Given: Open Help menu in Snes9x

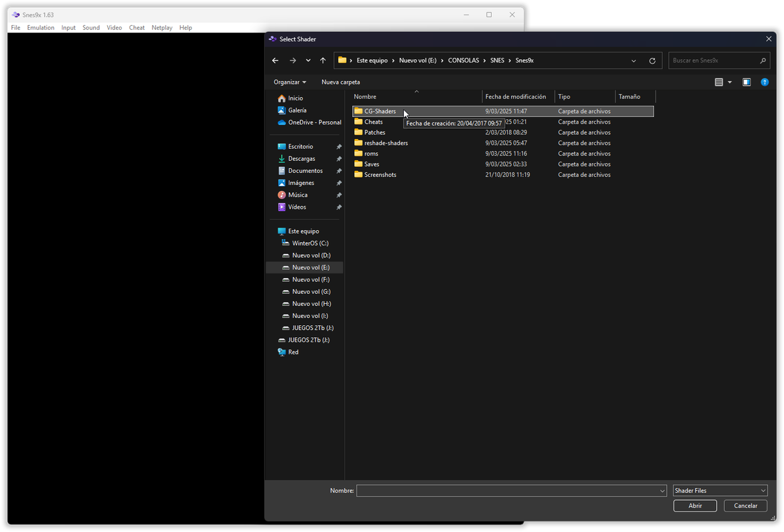Looking at the screenshot, I should 186,28.
